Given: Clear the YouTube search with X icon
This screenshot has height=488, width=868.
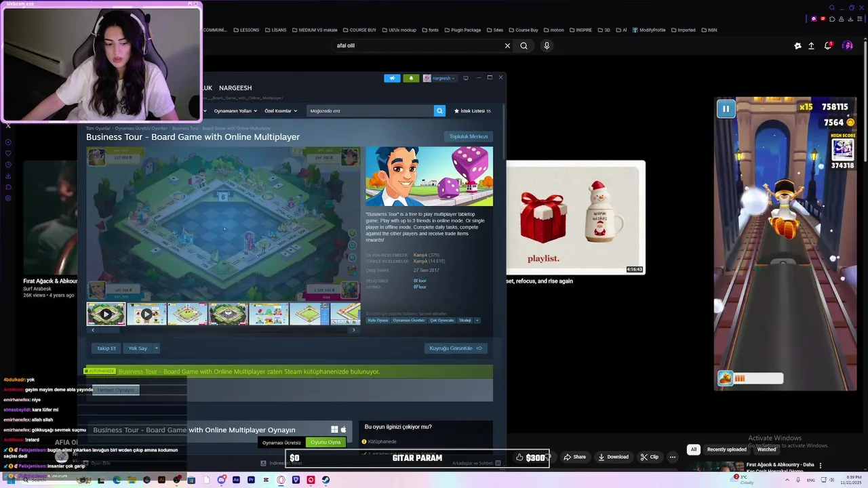Looking at the screenshot, I should pyautogui.click(x=507, y=45).
